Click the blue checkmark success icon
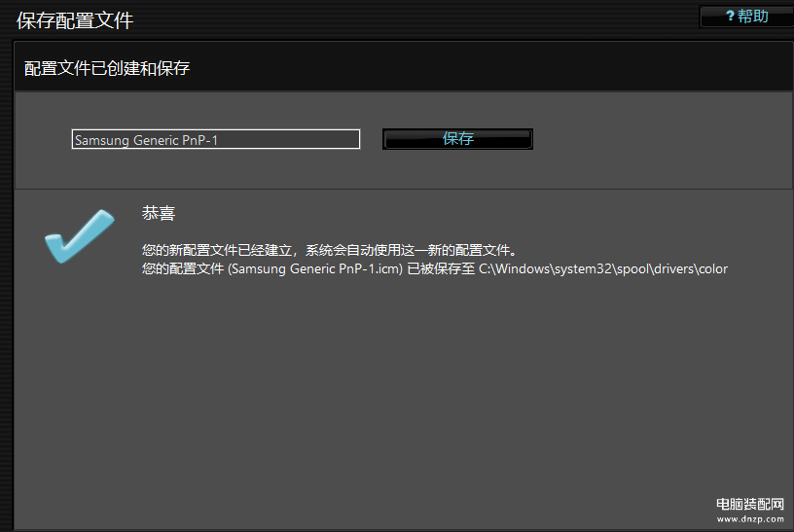Screen dimensions: 794x532 click(x=80, y=236)
